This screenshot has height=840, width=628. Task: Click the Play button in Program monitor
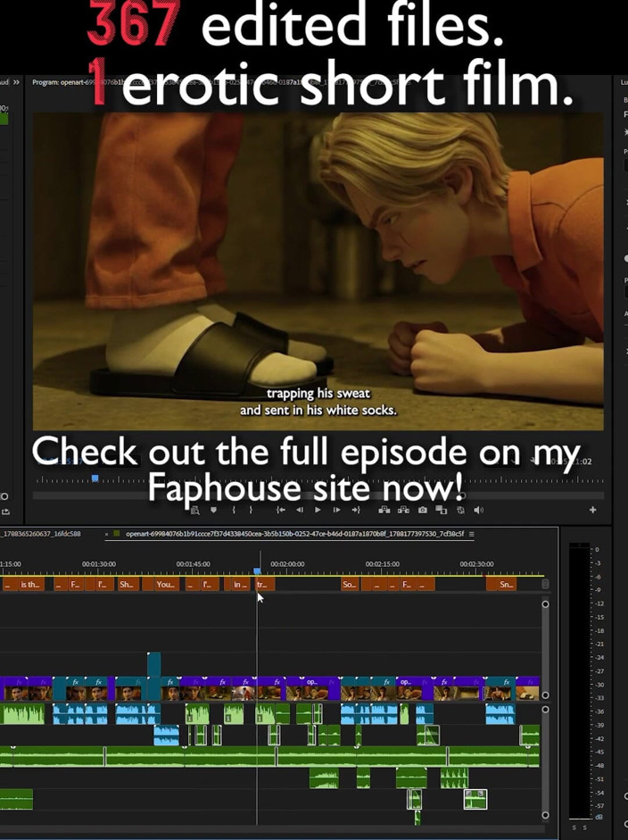318,510
